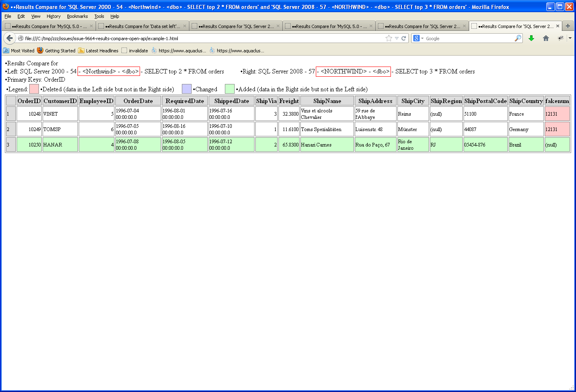The width and height of the screenshot is (576, 392).
Task: Click the CustomerID column header
Action: 60,101
